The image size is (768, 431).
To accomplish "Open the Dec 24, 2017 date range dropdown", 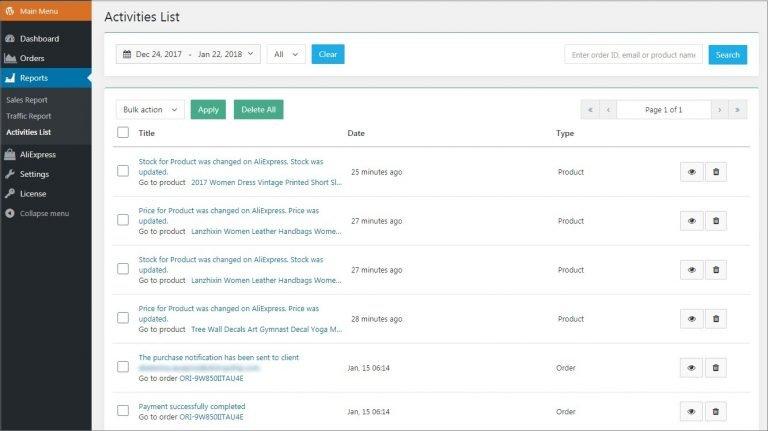I will tap(188, 54).
